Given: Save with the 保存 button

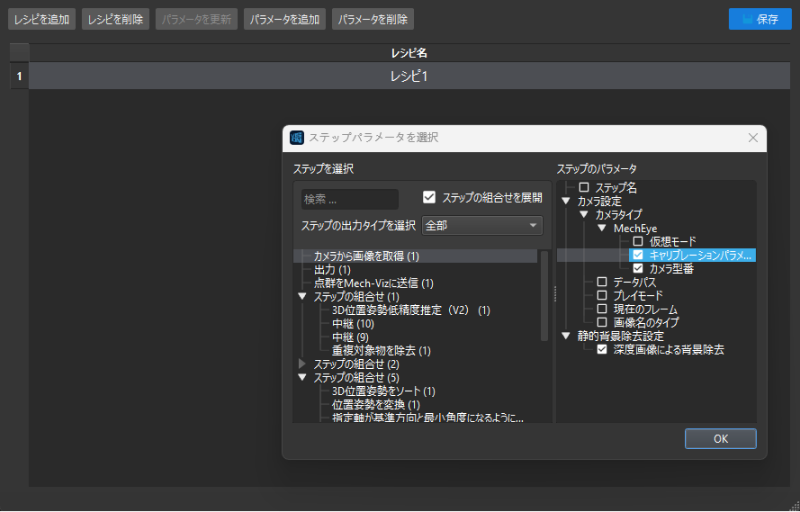Looking at the screenshot, I should (760, 19).
